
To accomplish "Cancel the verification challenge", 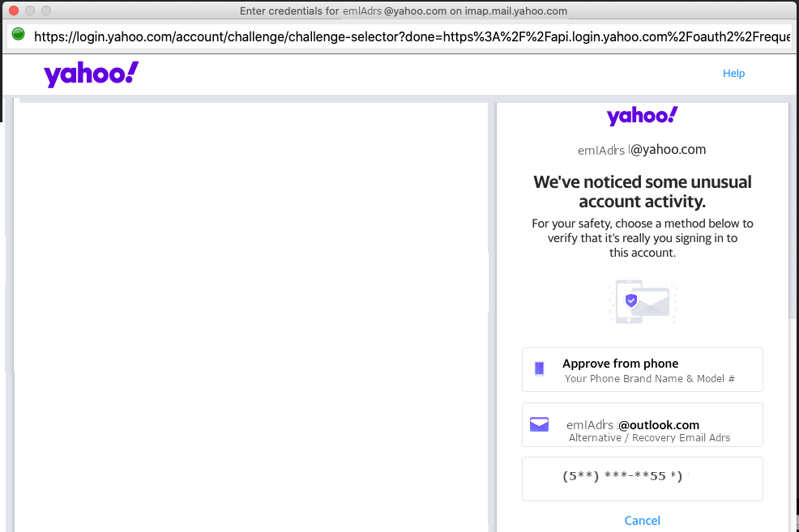I will point(642,521).
